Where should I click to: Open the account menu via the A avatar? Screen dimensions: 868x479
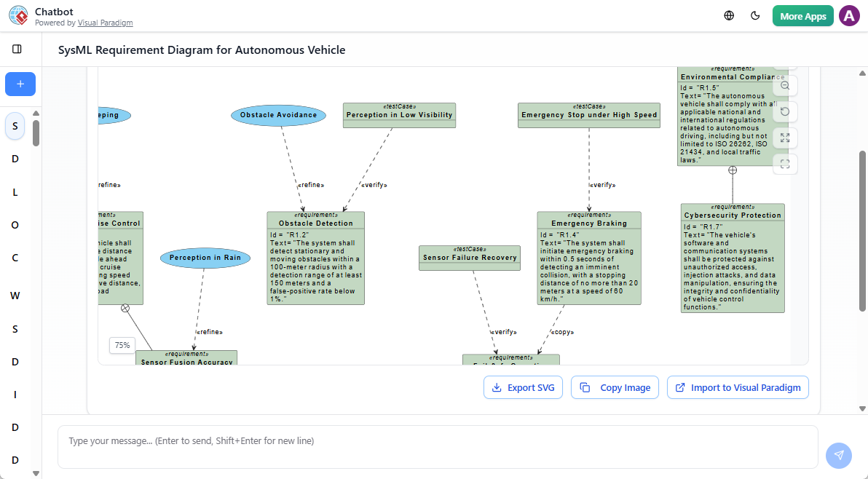(x=849, y=15)
